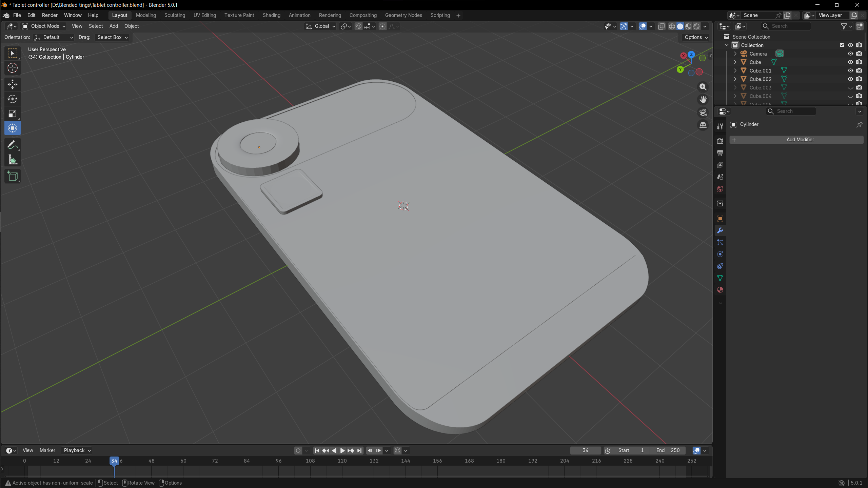Image resolution: width=868 pixels, height=488 pixels.
Task: Select the Move tool
Action: point(13,84)
